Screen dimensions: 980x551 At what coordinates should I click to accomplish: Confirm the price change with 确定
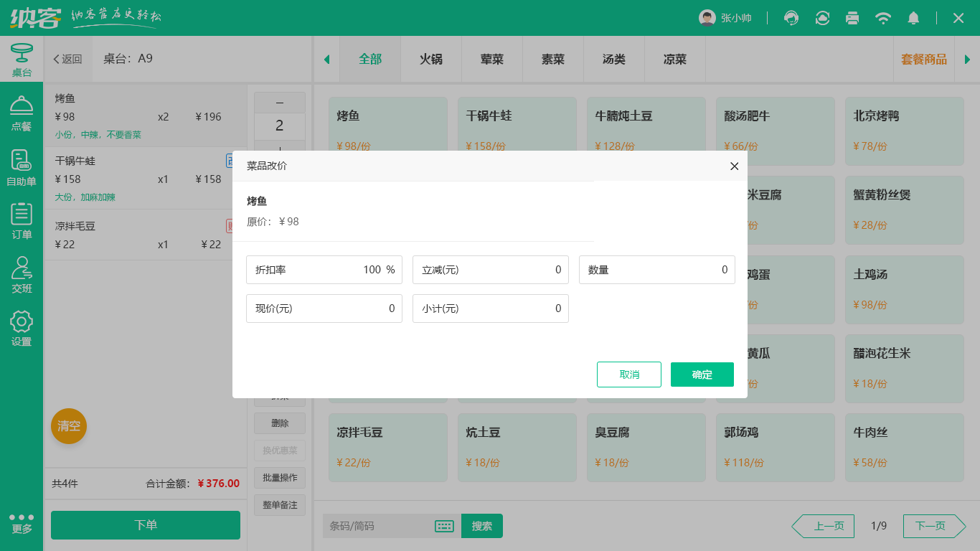pyautogui.click(x=702, y=374)
